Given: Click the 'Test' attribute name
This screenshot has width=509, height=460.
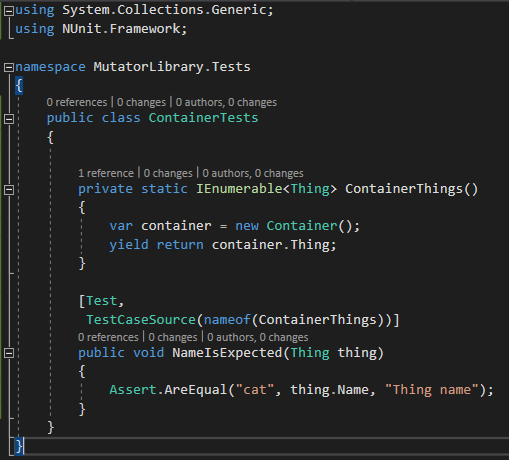Looking at the screenshot, I should pyautogui.click(x=102, y=301).
